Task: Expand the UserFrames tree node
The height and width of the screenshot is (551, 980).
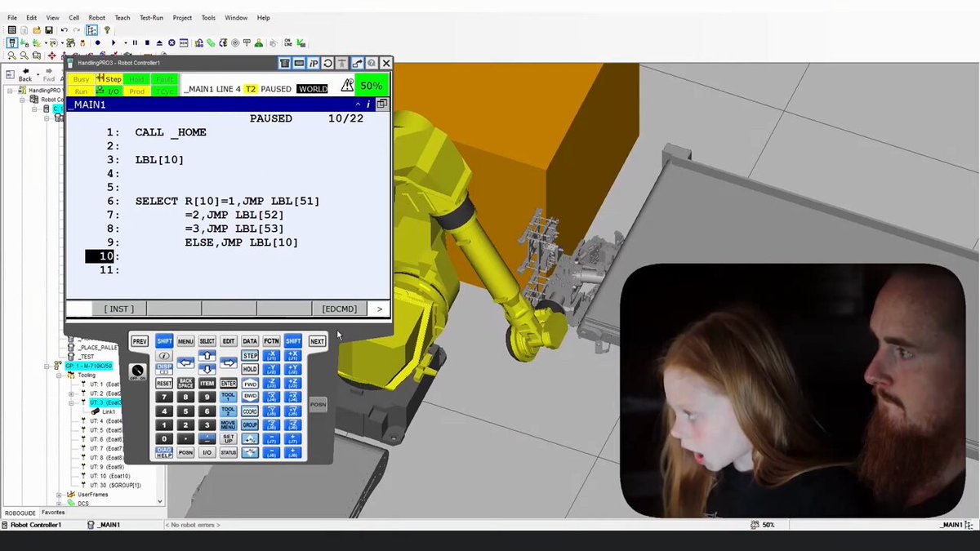Action: coord(59,495)
